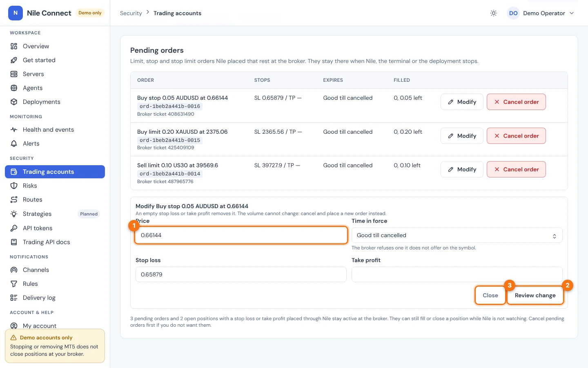Select Trading accounts menu item
Viewport: 588px width, 368px height.
click(x=55, y=172)
